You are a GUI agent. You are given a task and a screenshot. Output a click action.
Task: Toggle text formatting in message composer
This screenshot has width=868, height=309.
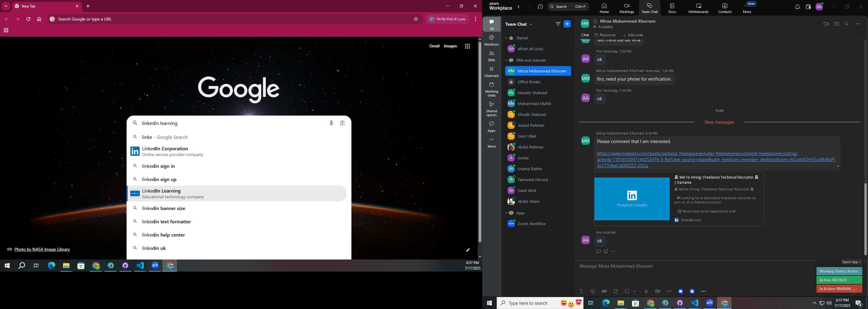click(581, 291)
